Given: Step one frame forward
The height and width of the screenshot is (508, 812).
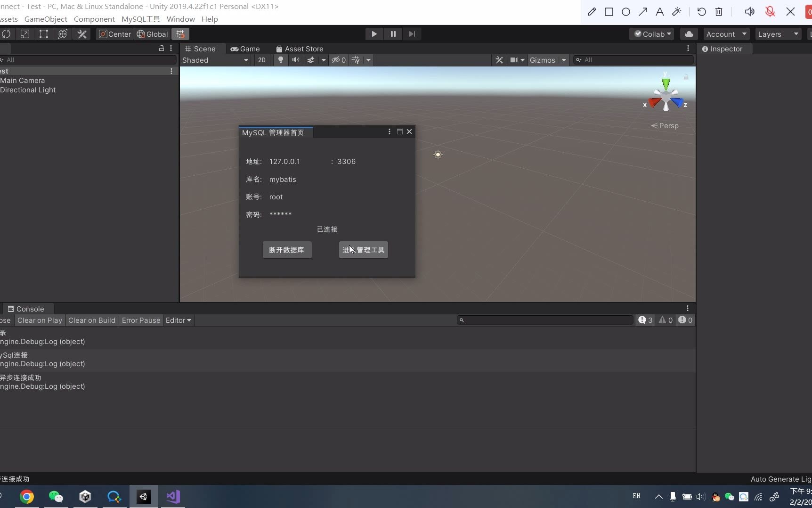Looking at the screenshot, I should 412,34.
